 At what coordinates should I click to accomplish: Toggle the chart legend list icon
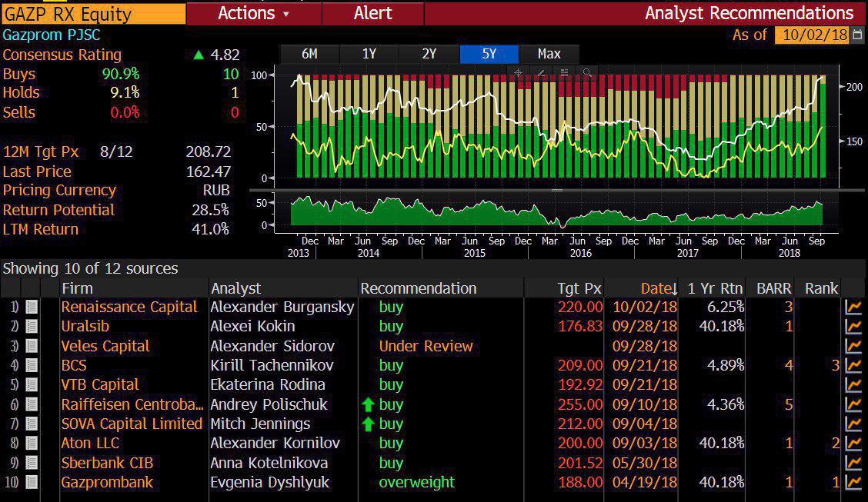[564, 72]
